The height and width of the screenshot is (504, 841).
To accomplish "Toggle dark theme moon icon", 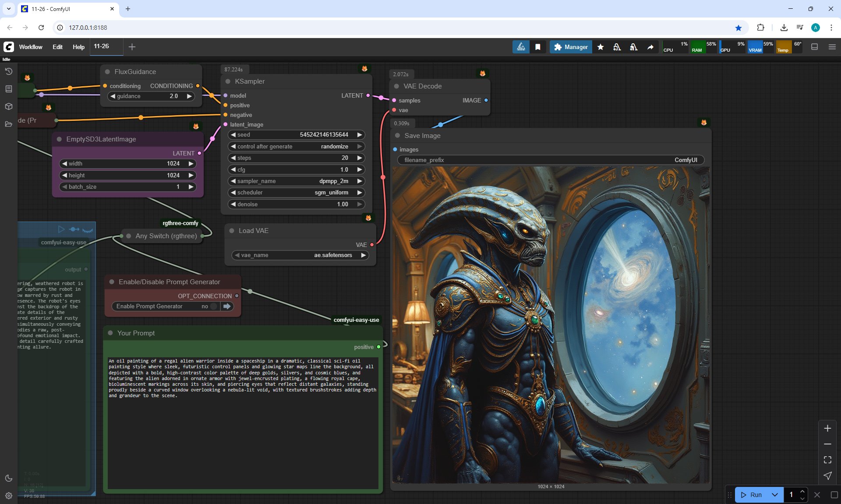I will click(8, 478).
